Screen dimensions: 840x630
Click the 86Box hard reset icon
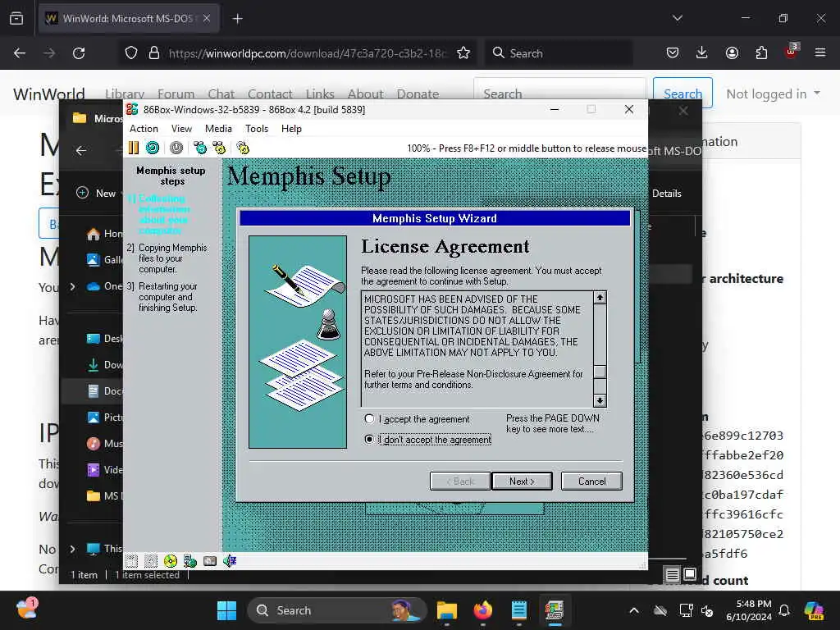coord(153,148)
